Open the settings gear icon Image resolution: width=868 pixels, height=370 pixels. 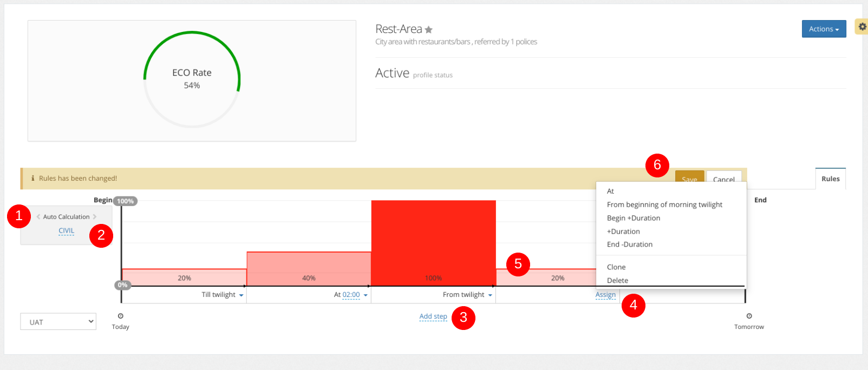coord(862,26)
